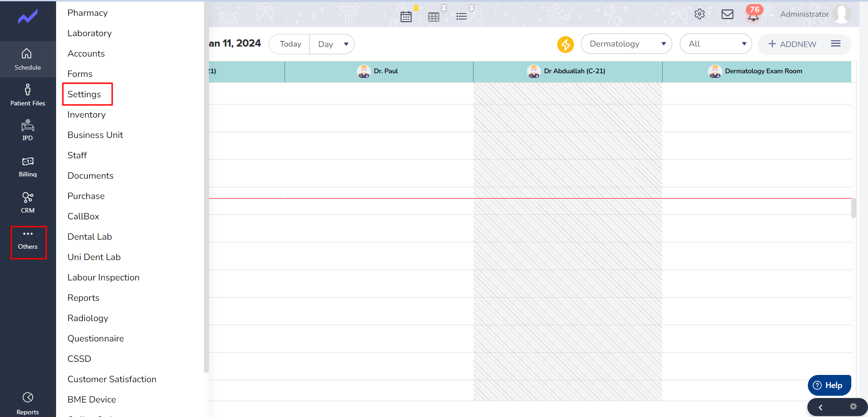Open the Schedule sidebar item
Image resolution: width=868 pixels, height=417 pixels.
coord(28,59)
